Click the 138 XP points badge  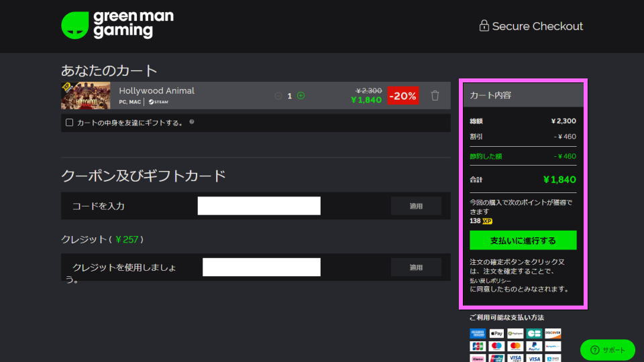click(x=481, y=221)
